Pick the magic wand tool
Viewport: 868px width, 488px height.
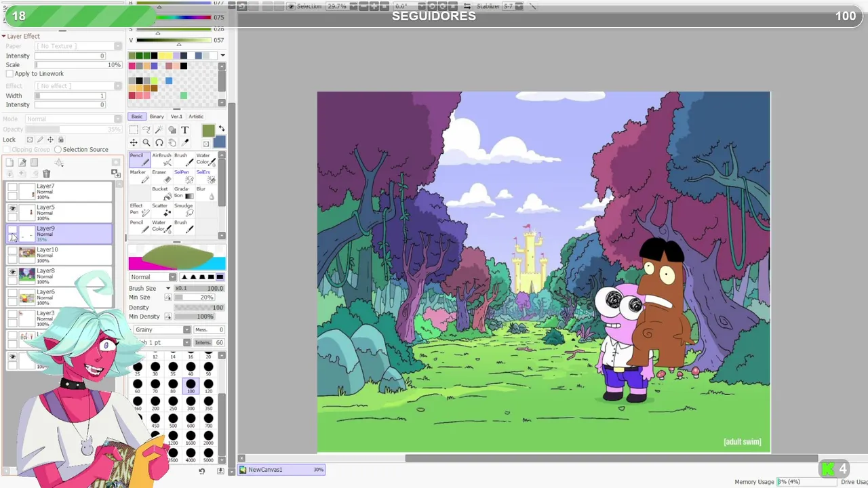point(159,130)
